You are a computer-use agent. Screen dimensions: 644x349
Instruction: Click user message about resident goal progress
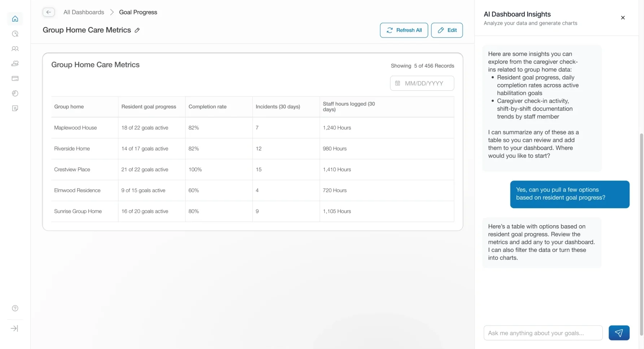click(570, 194)
